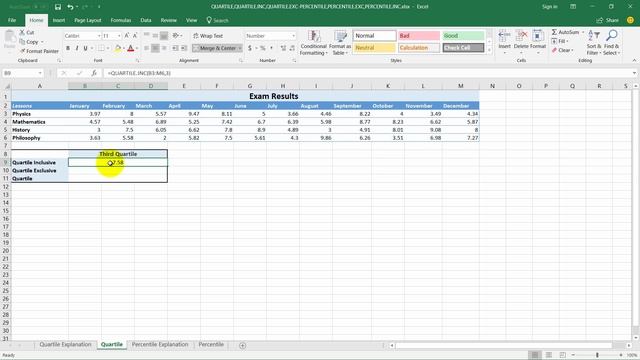Middle-align the cell vertically

pyautogui.click(x=155, y=36)
